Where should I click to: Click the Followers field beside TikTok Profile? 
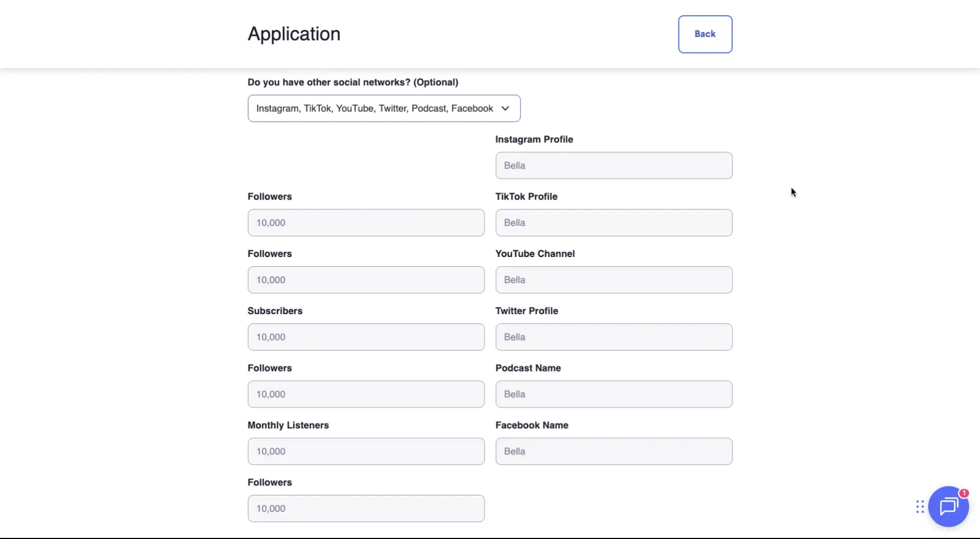366,279
